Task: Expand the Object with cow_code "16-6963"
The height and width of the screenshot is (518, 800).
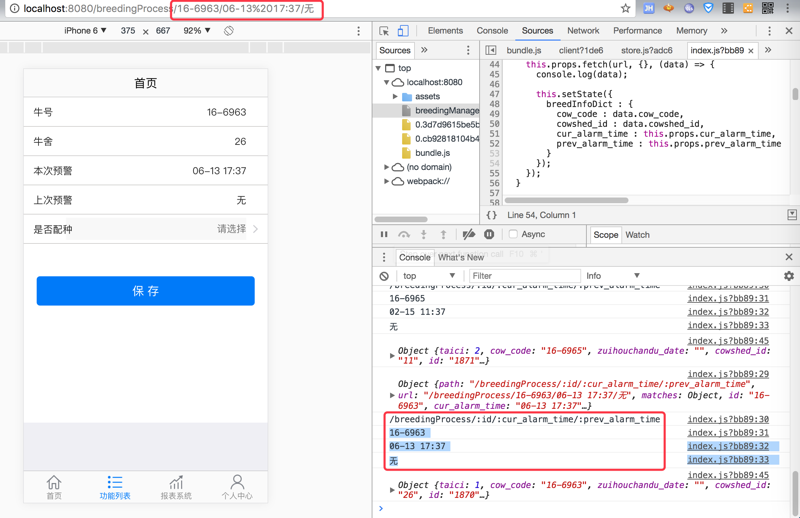Action: tap(392, 490)
